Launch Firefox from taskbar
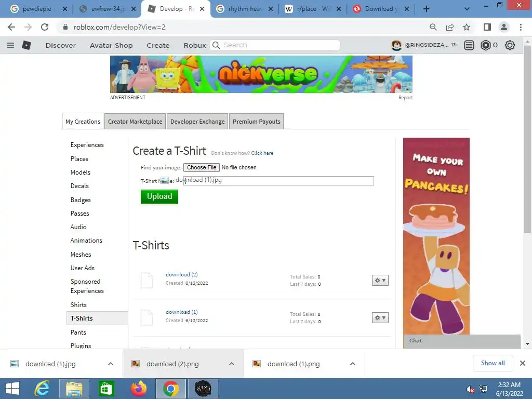Image resolution: width=532 pixels, height=399 pixels. [138, 389]
